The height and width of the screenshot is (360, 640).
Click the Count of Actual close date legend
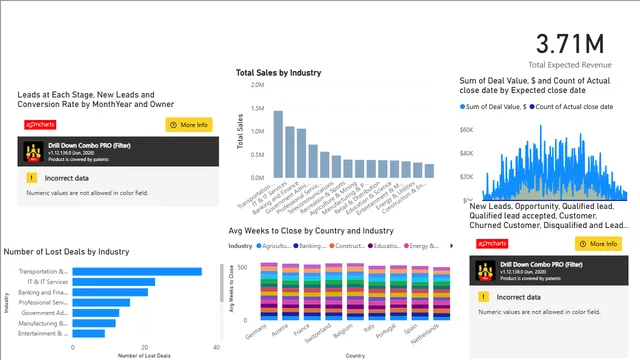[571, 107]
